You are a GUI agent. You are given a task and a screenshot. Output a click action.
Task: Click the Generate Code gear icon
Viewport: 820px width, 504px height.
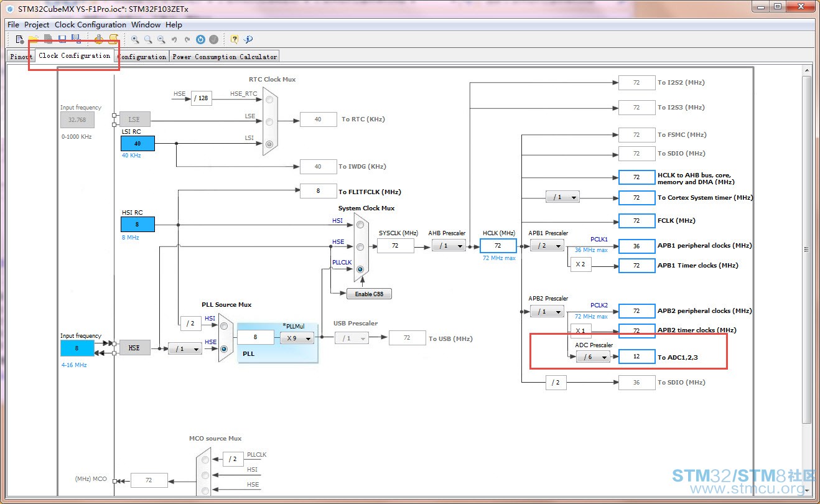99,39
